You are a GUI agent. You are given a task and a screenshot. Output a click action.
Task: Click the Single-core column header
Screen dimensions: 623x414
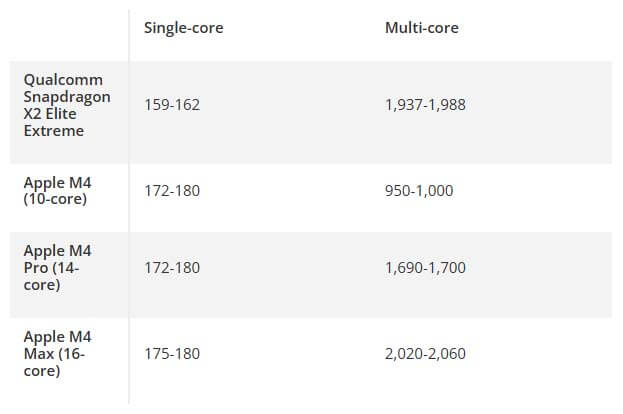coord(184,28)
